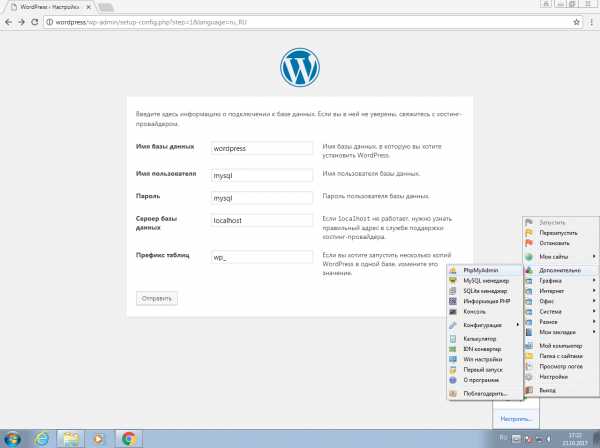600x448 pixels.
Task: Click the WordPress logo
Action: (299, 68)
